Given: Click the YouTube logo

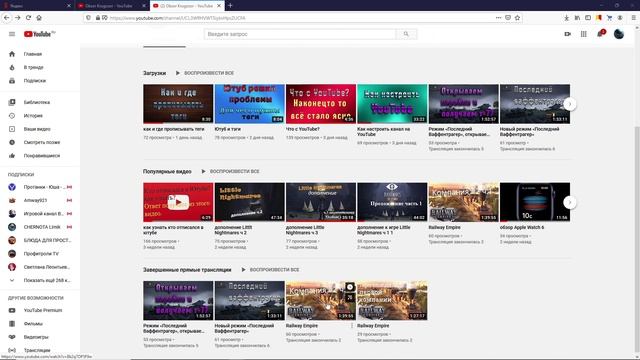Looking at the screenshot, I should point(39,34).
